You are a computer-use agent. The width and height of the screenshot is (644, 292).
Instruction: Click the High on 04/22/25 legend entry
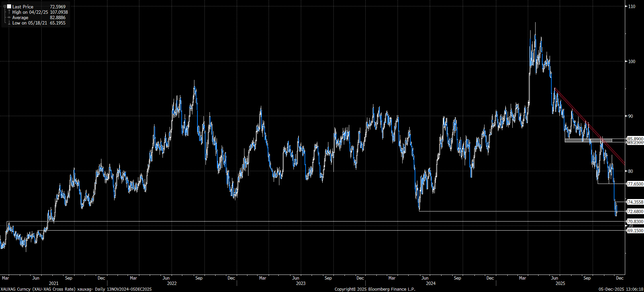(x=30, y=12)
